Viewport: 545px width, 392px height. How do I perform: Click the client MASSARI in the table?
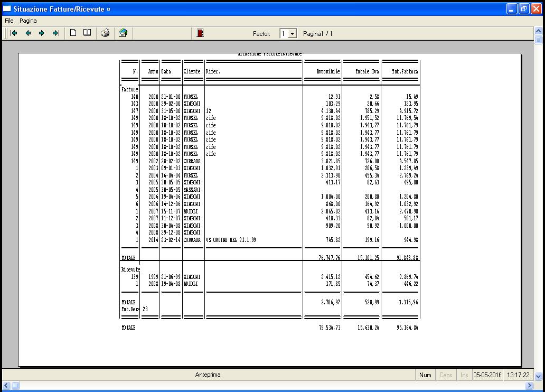click(192, 190)
